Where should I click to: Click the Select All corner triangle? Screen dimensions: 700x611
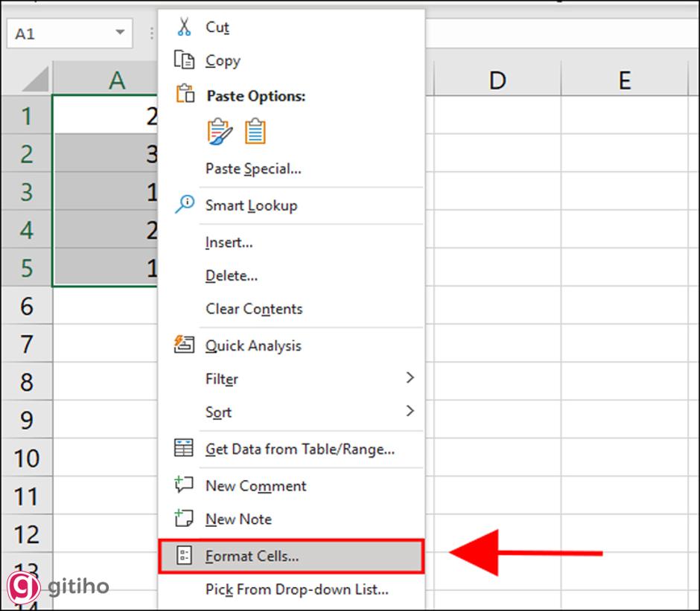pos(35,79)
